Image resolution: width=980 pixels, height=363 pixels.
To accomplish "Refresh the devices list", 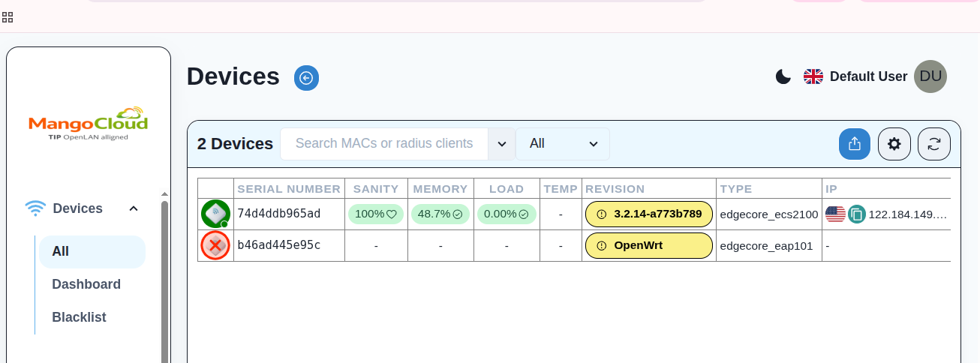I will click(x=933, y=144).
